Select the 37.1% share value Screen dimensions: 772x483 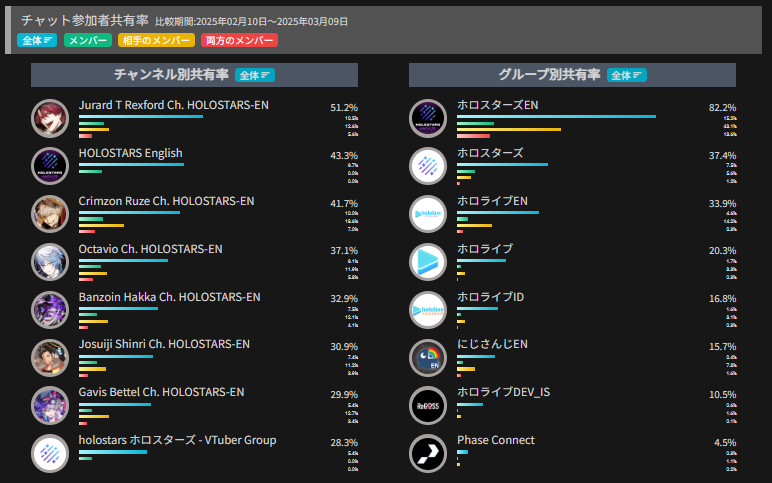tap(344, 251)
